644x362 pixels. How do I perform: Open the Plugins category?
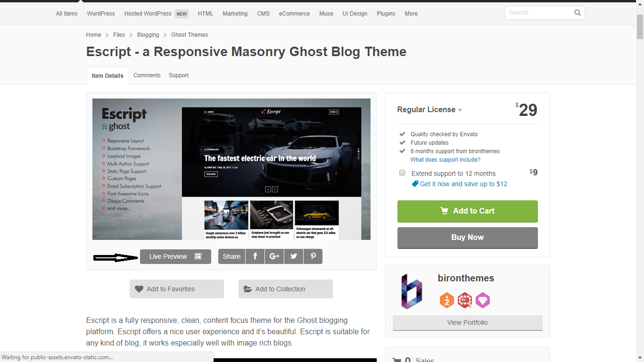pyautogui.click(x=386, y=14)
